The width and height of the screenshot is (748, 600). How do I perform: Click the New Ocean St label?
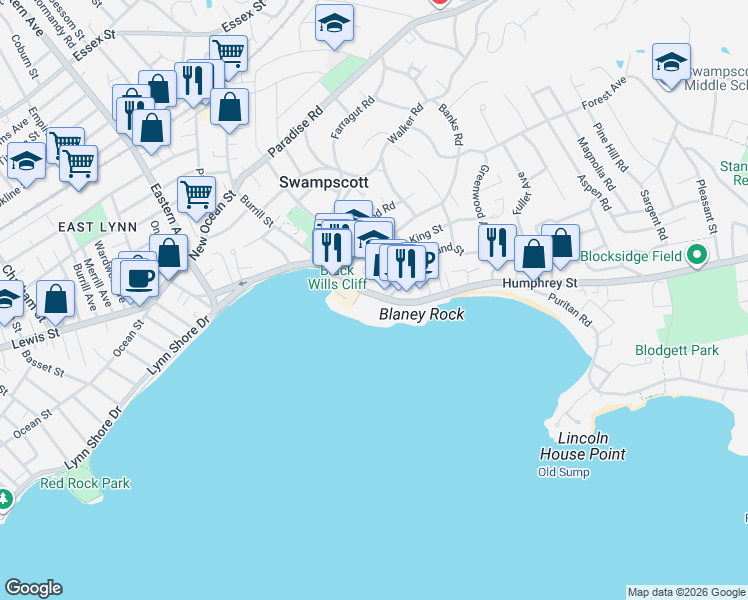212,226
